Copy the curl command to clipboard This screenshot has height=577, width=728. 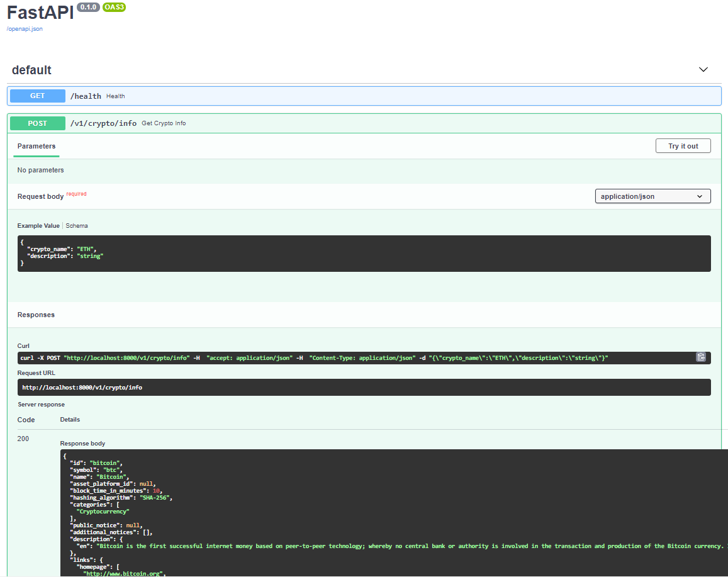[700, 357]
